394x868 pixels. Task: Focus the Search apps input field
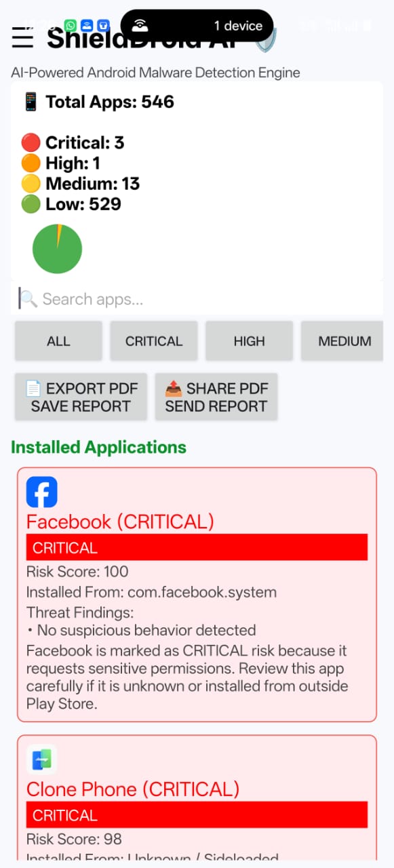click(x=197, y=299)
